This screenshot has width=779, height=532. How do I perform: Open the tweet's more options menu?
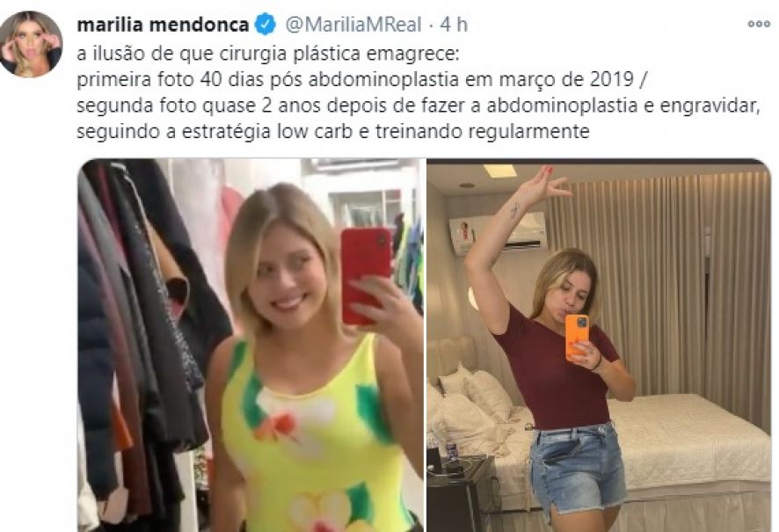click(x=759, y=24)
